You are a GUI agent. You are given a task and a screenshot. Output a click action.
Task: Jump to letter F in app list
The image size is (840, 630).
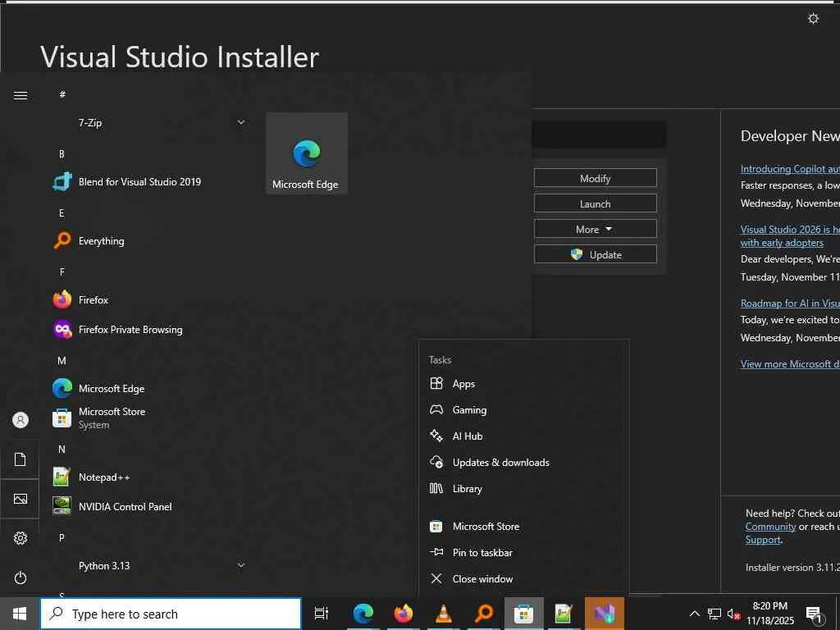click(x=62, y=272)
